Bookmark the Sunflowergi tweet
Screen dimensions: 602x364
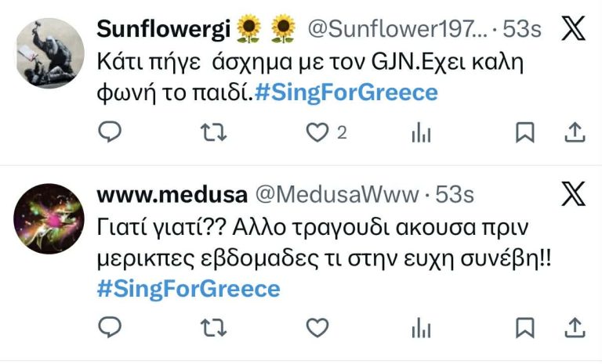(x=524, y=133)
